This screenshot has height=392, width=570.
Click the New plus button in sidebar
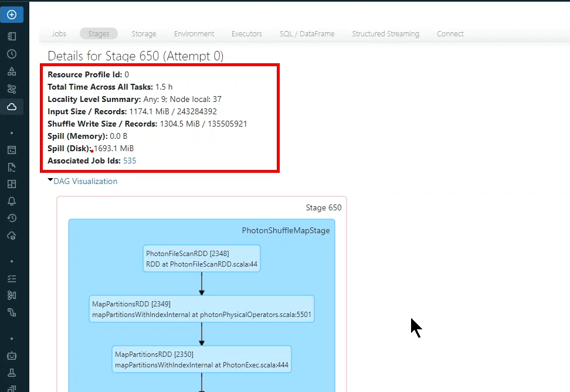click(x=12, y=15)
